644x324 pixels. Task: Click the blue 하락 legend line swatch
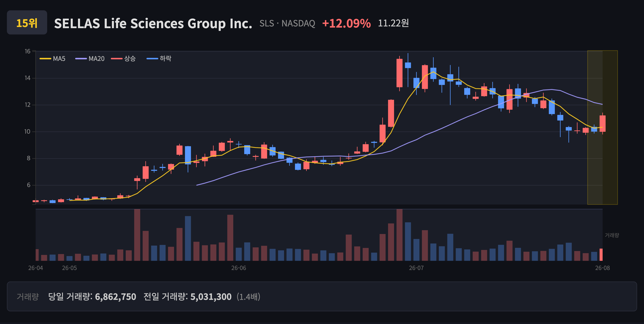[x=152, y=59]
